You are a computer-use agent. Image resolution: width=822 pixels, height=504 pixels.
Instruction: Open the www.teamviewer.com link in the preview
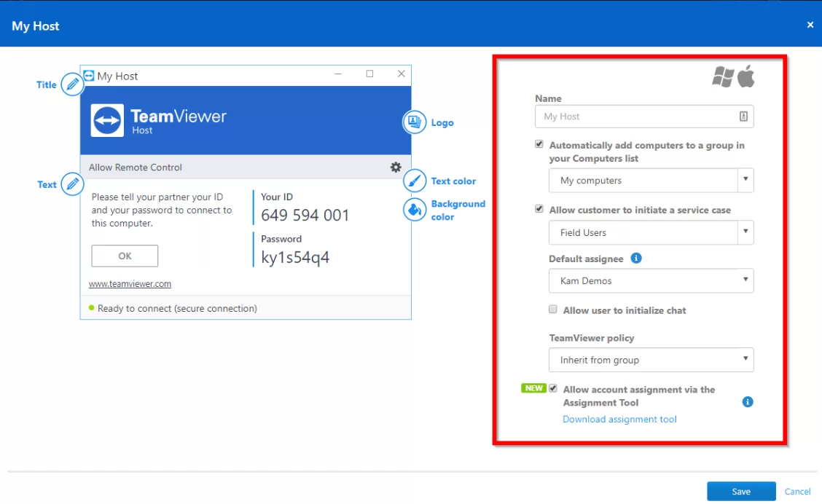[130, 283]
